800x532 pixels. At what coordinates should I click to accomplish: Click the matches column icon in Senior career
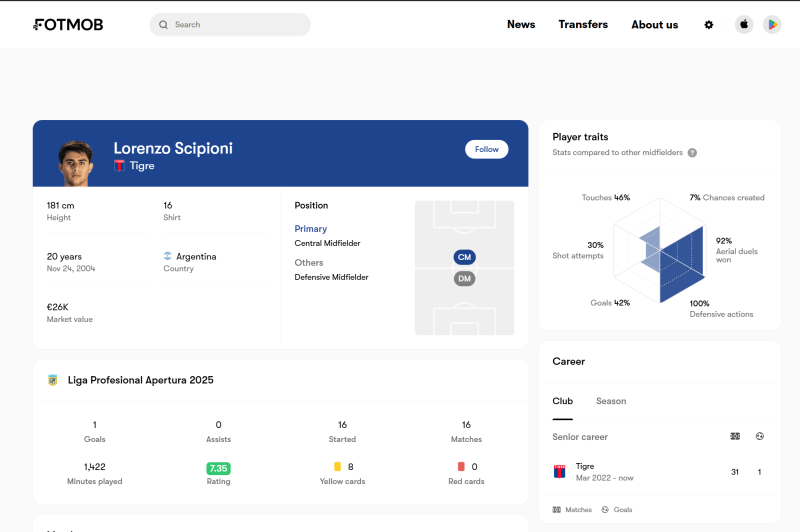(x=735, y=436)
